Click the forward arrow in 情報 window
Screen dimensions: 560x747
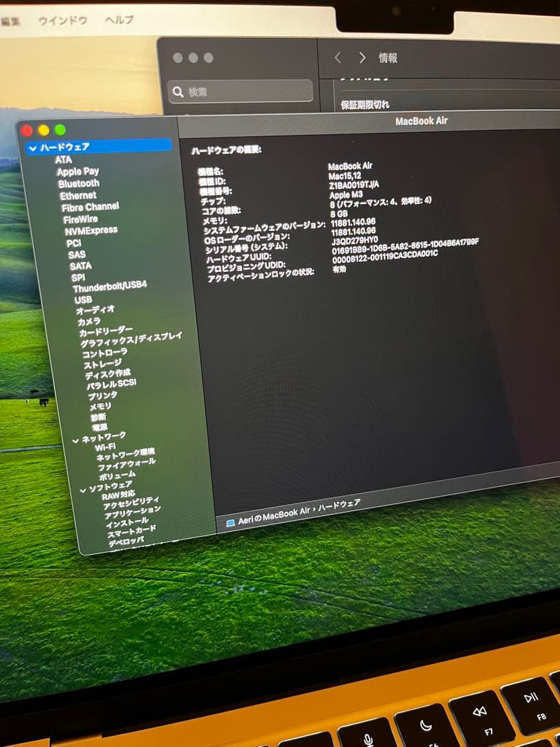coord(362,58)
